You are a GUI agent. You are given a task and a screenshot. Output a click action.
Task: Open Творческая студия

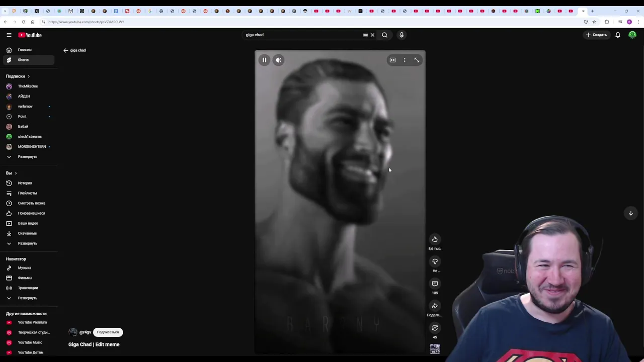click(28, 332)
